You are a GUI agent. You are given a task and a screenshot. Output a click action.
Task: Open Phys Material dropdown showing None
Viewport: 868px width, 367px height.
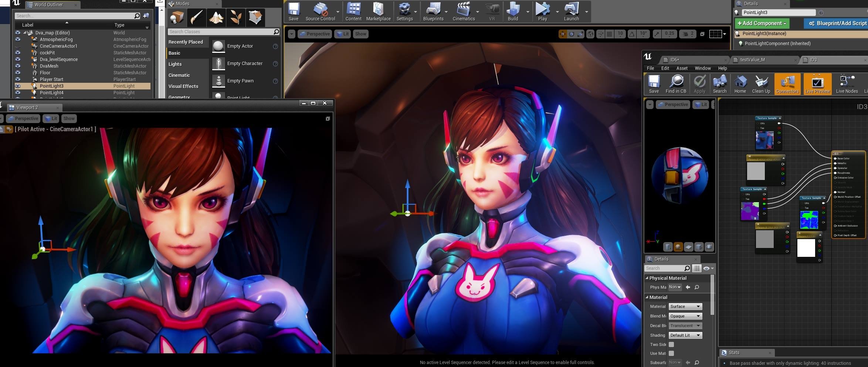click(x=675, y=287)
